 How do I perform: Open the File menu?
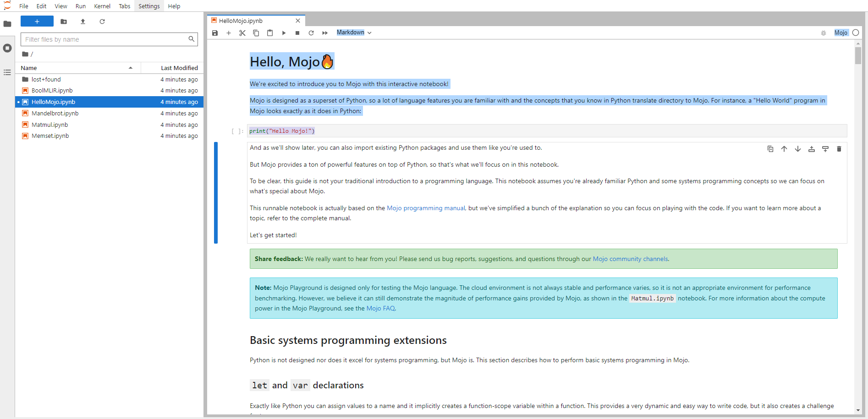pyautogui.click(x=24, y=6)
